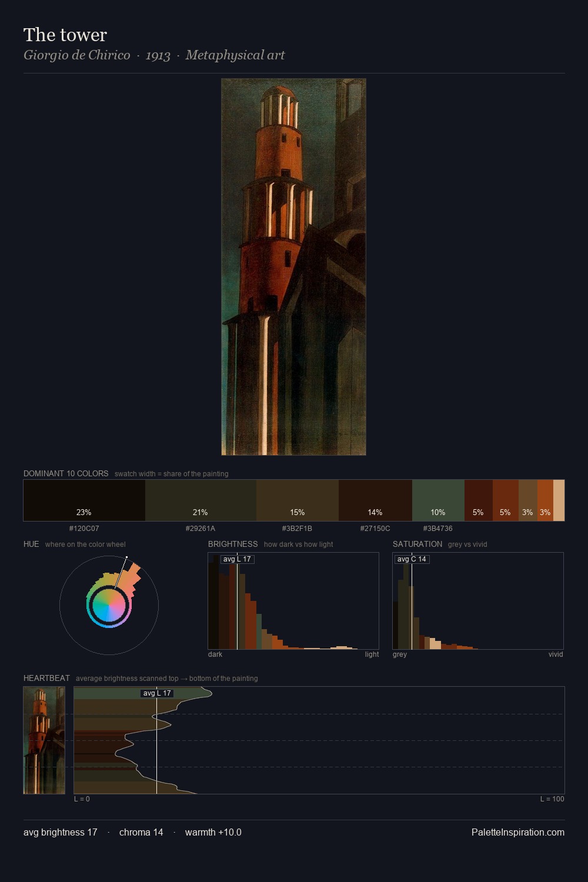Click footer stat 'chroma 14'
This screenshot has width=588, height=882.
(x=141, y=832)
